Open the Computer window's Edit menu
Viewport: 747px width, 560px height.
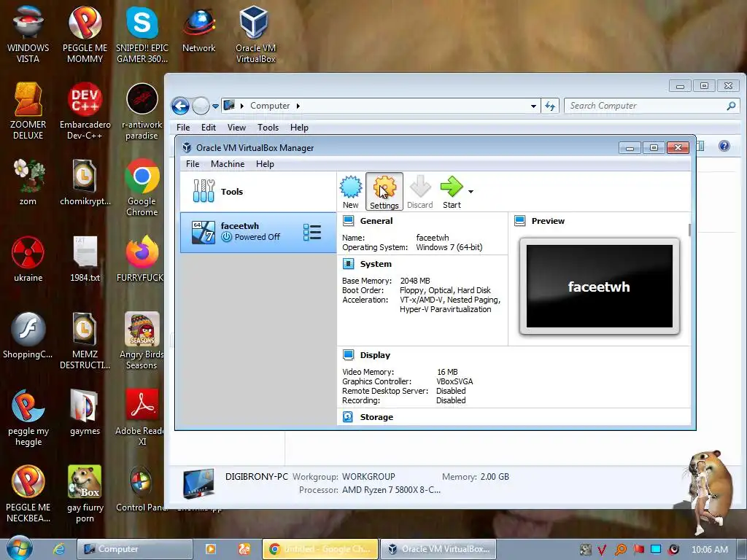[208, 128]
